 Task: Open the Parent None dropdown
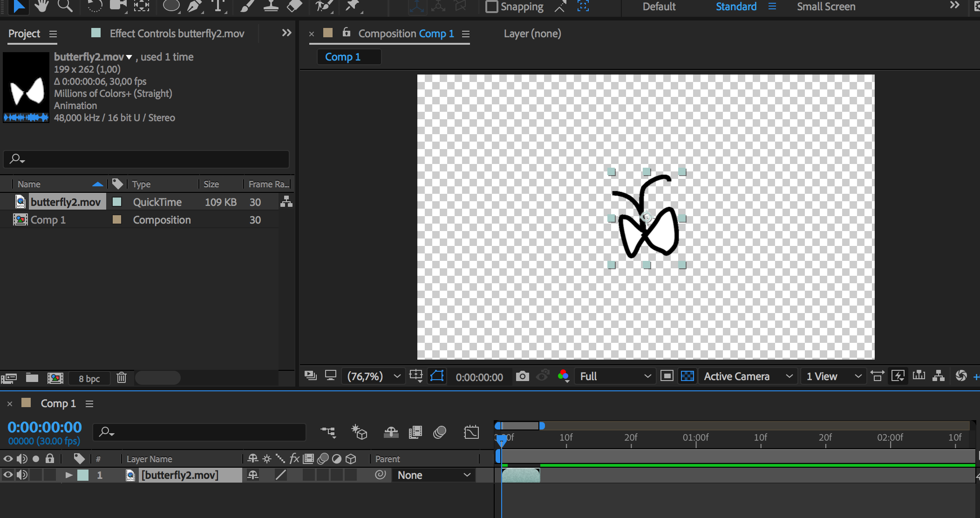433,475
